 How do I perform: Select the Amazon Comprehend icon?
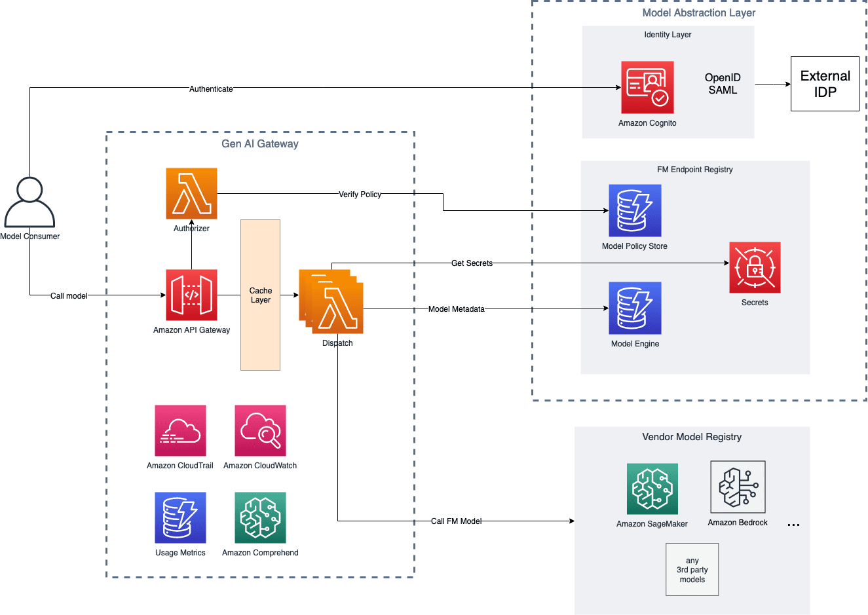tap(260, 517)
